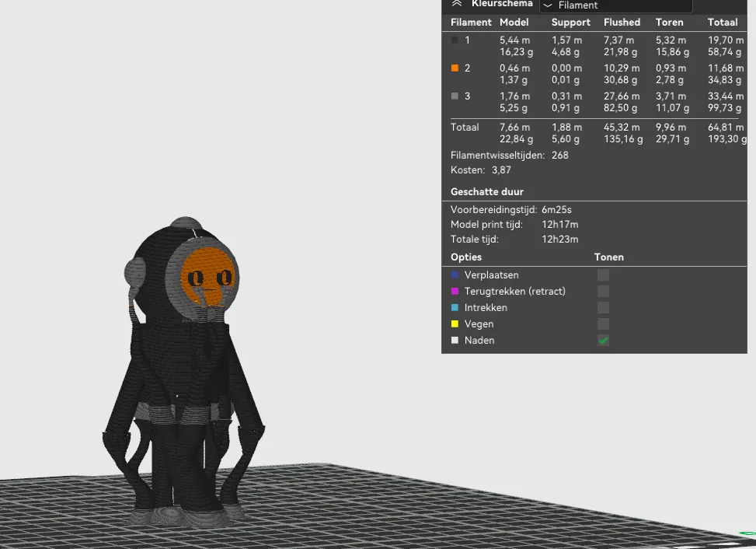Click filament 2 orange color swatch
756x549 pixels.
point(455,68)
